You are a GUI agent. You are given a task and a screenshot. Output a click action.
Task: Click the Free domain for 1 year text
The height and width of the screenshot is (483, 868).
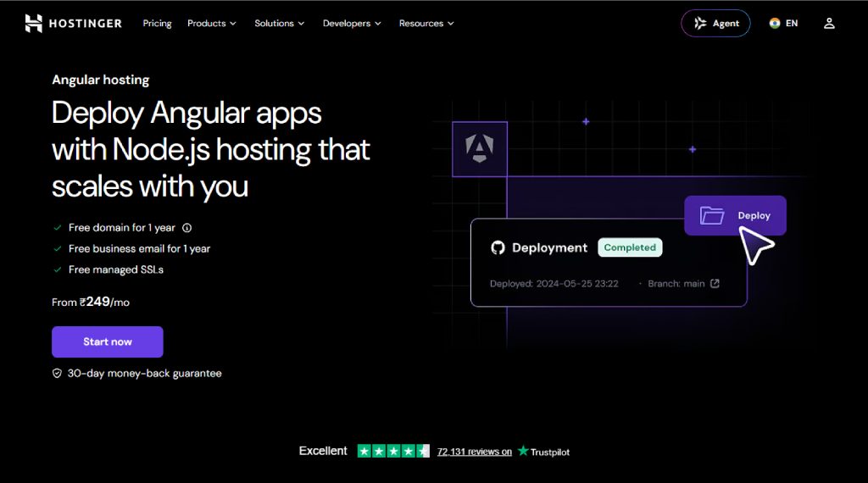coord(122,227)
